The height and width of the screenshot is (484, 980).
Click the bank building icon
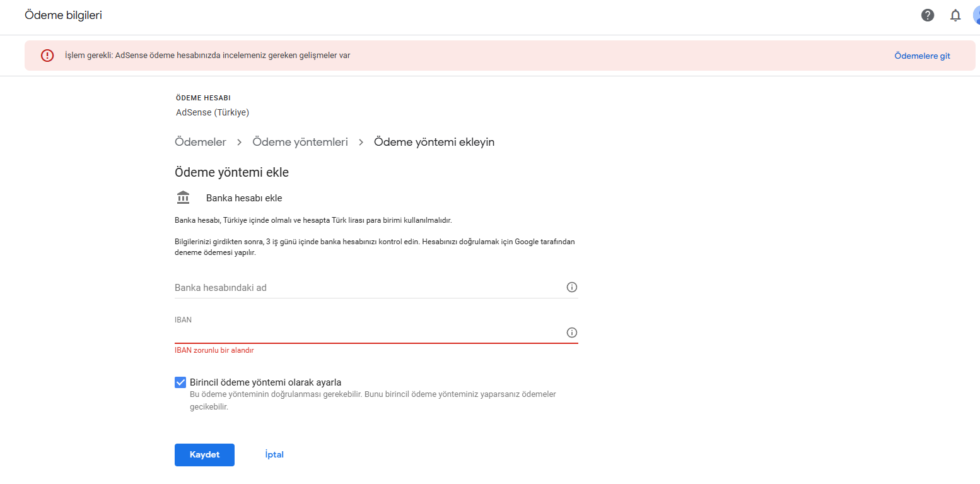pos(183,198)
